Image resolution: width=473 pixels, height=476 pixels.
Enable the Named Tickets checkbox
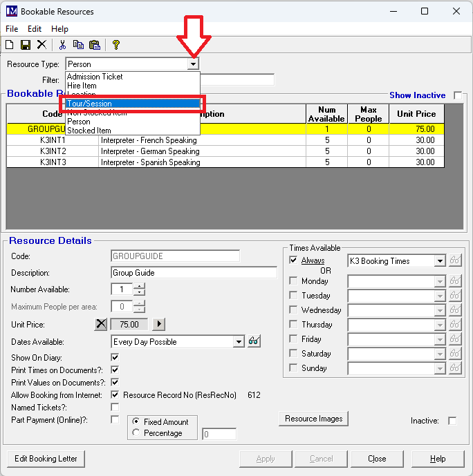click(115, 408)
